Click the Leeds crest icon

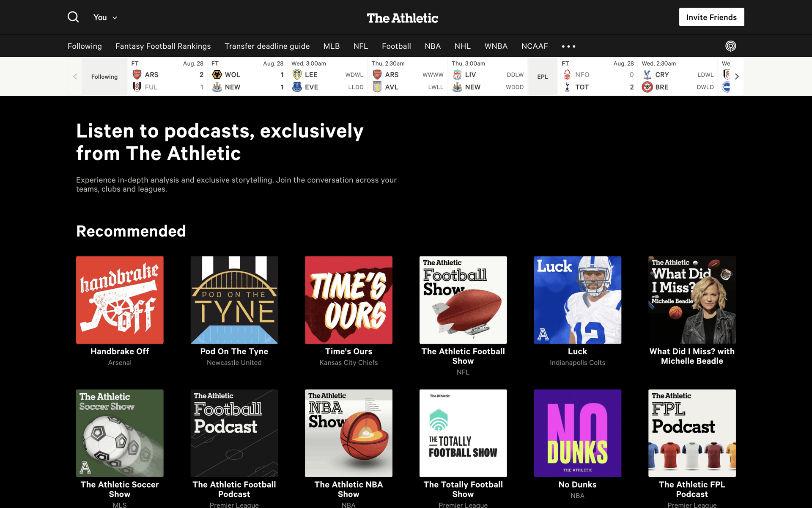[297, 75]
